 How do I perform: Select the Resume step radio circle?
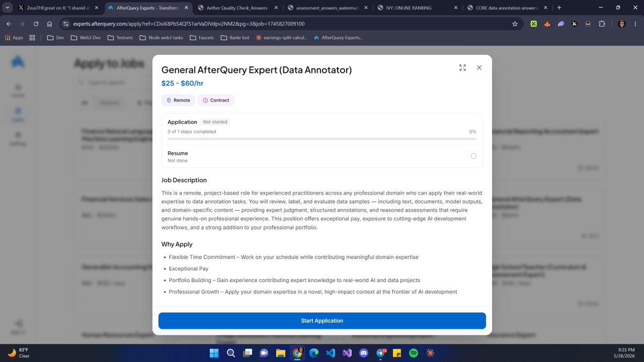tap(473, 156)
